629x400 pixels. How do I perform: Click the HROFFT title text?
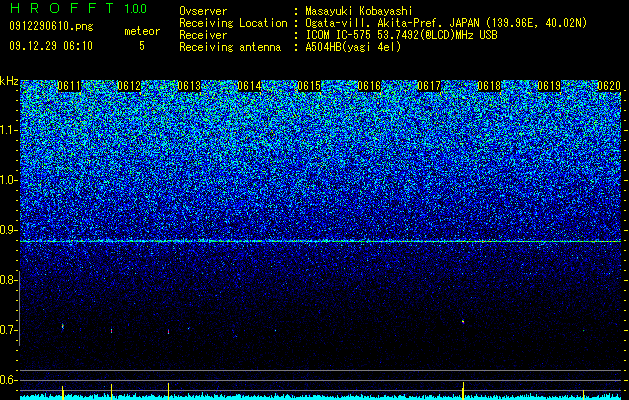click(x=62, y=8)
